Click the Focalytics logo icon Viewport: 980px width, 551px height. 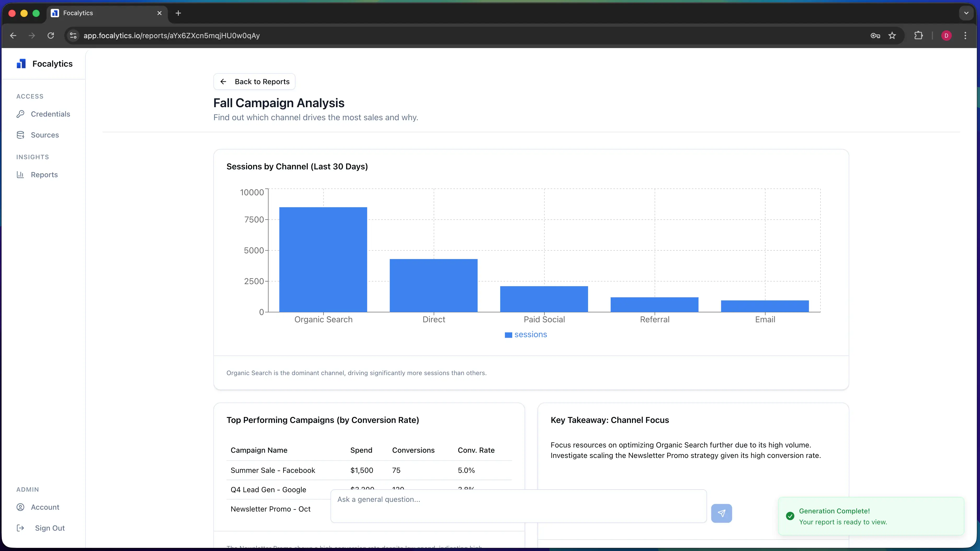coord(21,64)
